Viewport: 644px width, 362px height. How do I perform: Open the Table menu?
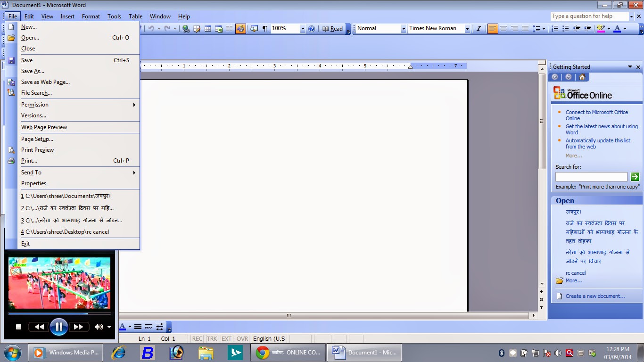click(x=135, y=16)
